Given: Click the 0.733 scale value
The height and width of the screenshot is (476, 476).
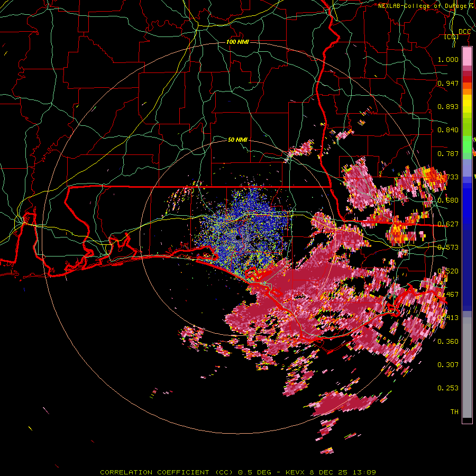Looking at the screenshot, I should coord(448,177).
